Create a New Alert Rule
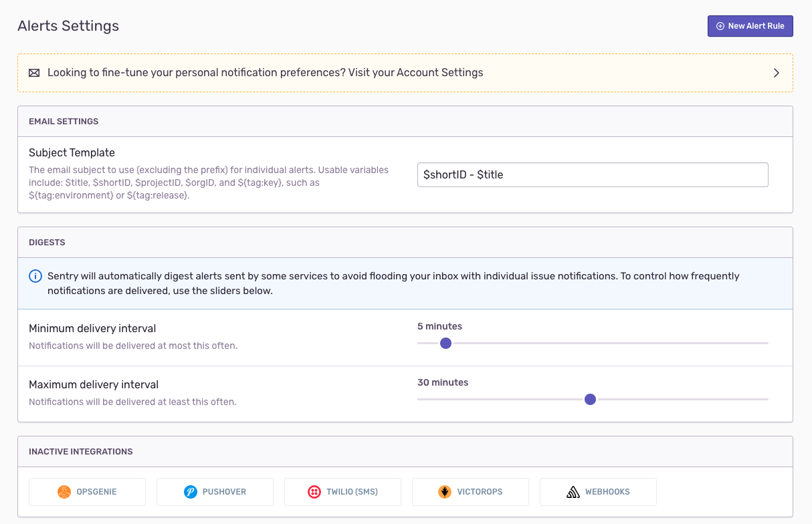 click(750, 26)
